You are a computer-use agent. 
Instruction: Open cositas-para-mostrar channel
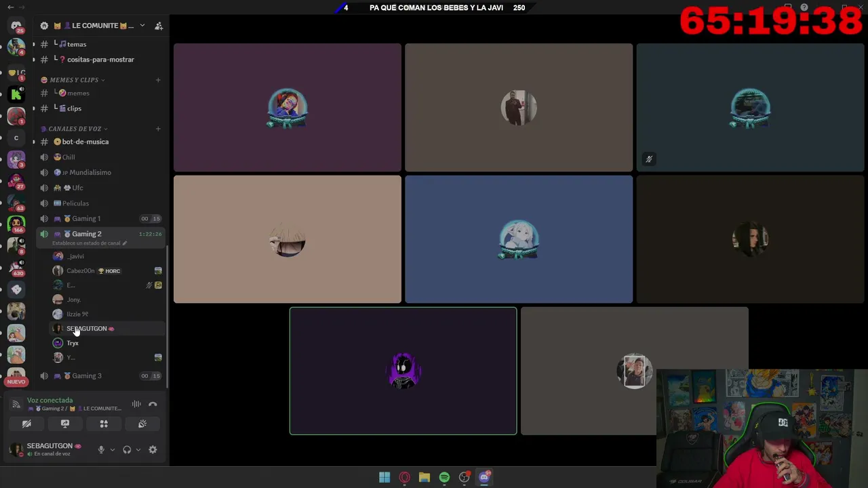100,60
